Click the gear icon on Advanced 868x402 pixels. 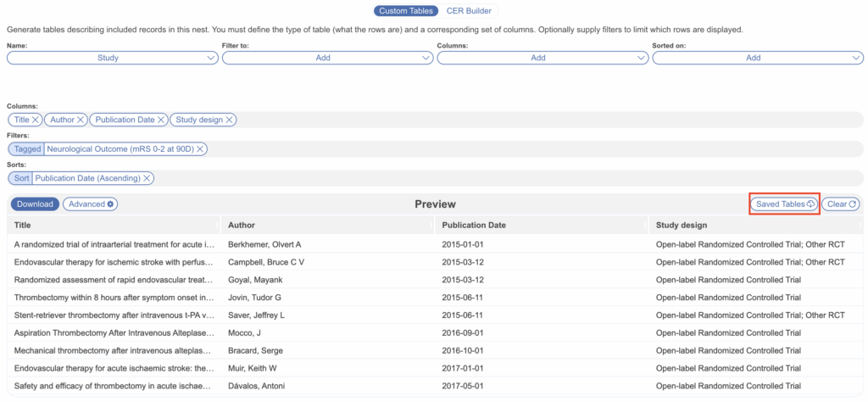111,204
